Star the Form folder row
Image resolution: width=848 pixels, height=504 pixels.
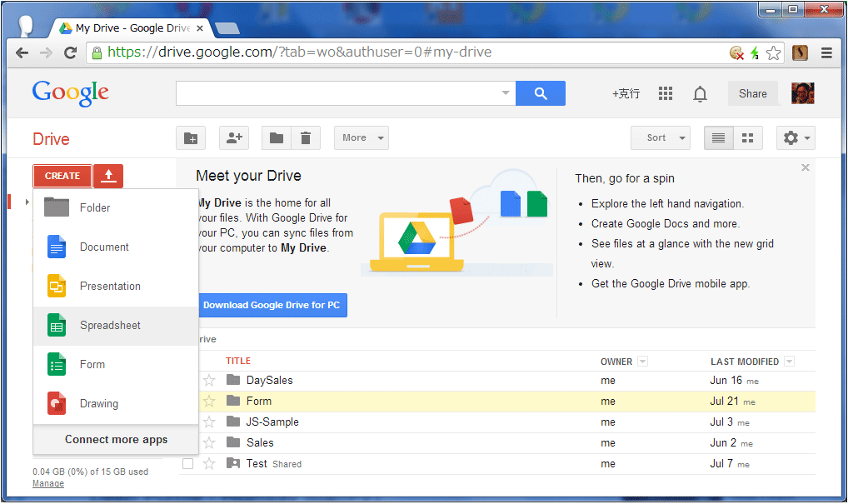(209, 402)
